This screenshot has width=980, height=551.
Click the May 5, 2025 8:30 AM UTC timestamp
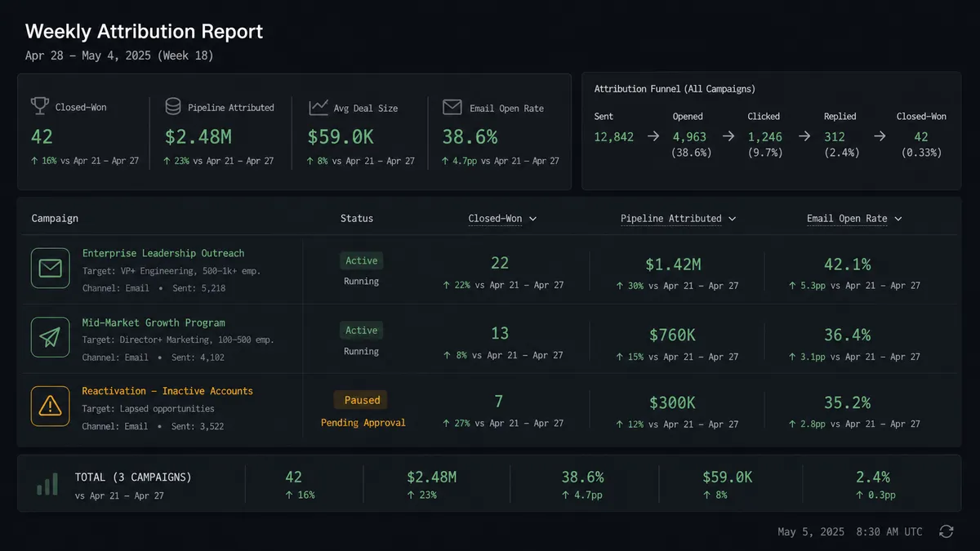tap(850, 531)
